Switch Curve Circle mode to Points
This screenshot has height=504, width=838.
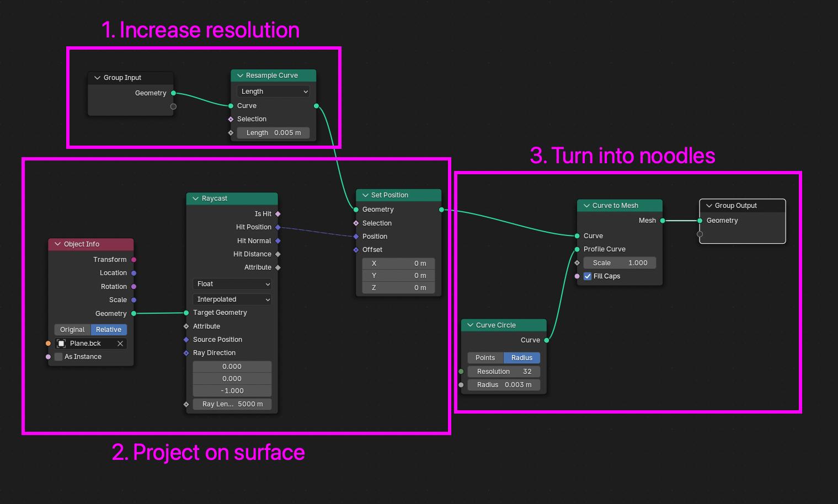485,358
